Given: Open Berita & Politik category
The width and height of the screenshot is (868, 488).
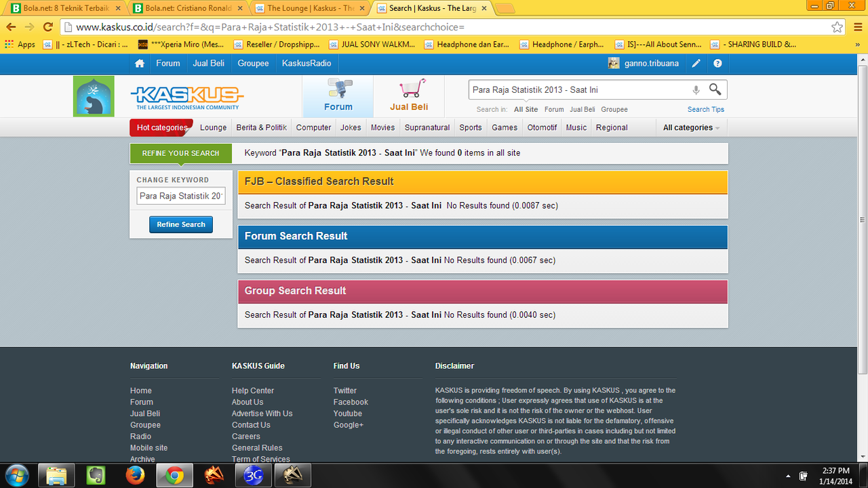Looking at the screenshot, I should pos(262,127).
